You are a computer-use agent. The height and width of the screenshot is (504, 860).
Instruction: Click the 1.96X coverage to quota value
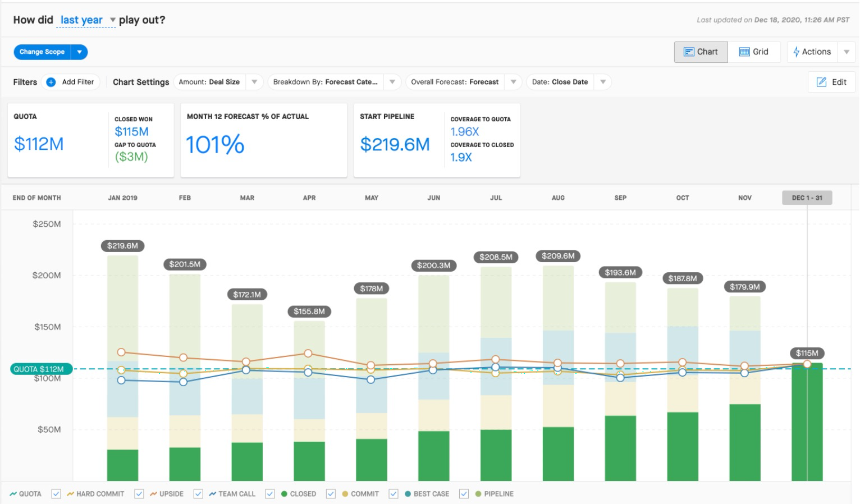tap(465, 131)
